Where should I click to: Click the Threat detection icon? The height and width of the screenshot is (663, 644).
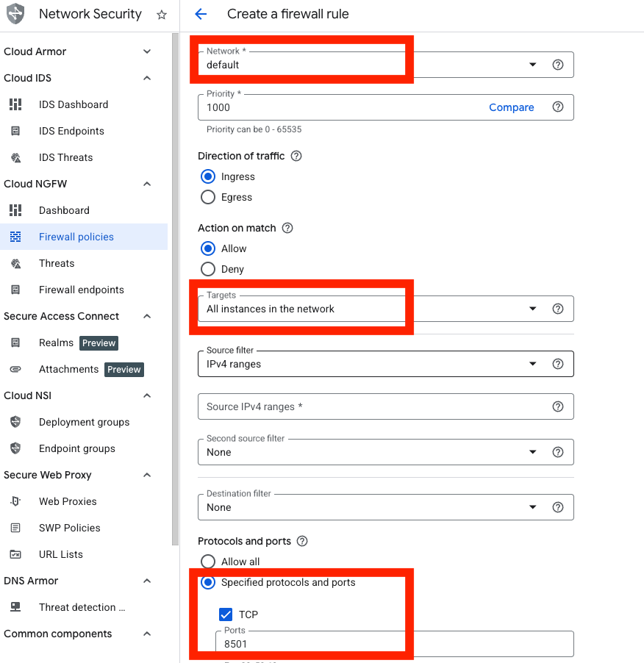15,607
